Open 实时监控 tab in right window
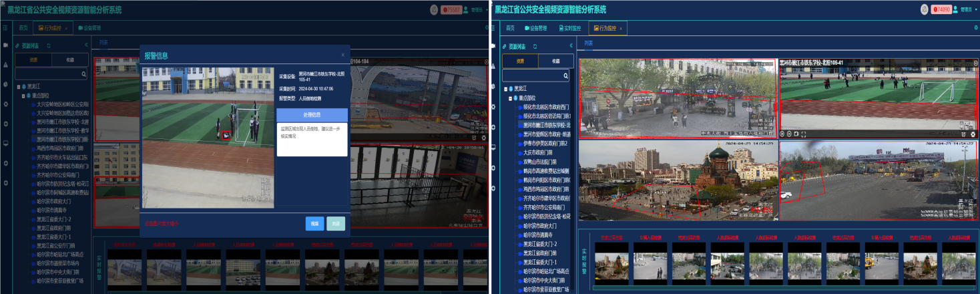 click(x=569, y=28)
